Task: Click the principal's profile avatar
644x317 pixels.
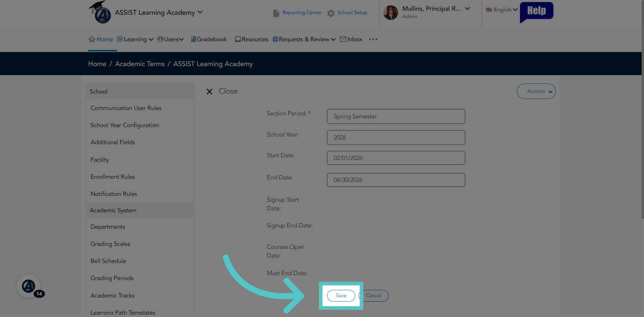Action: click(x=390, y=12)
